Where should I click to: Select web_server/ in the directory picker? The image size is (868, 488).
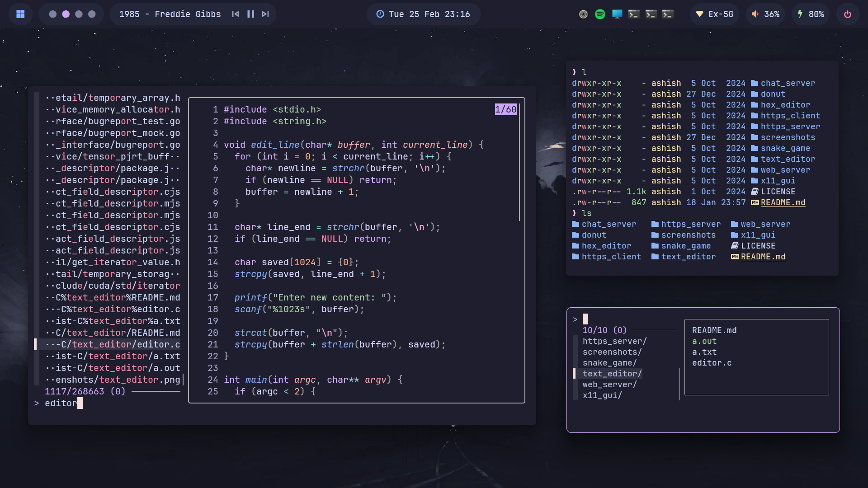[609, 385]
